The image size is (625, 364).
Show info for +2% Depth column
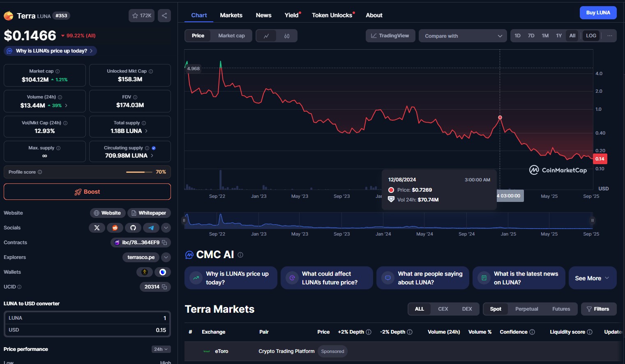(x=369, y=332)
